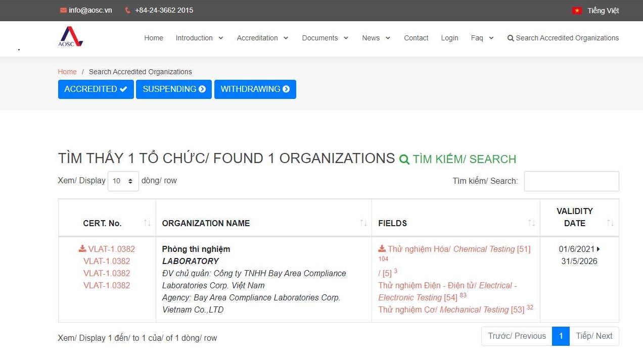Expand the Documents dropdown menu
The image size is (643, 364).
325,38
